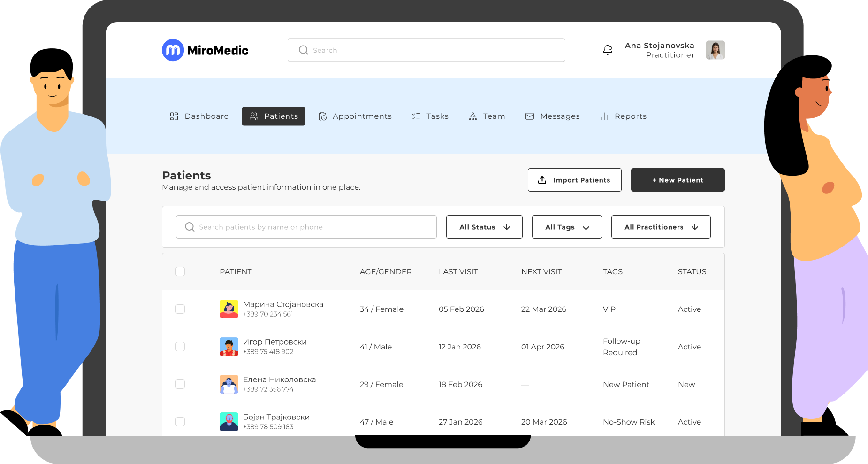Toggle the select-all patients checkbox
The height and width of the screenshot is (464, 868).
point(180,271)
